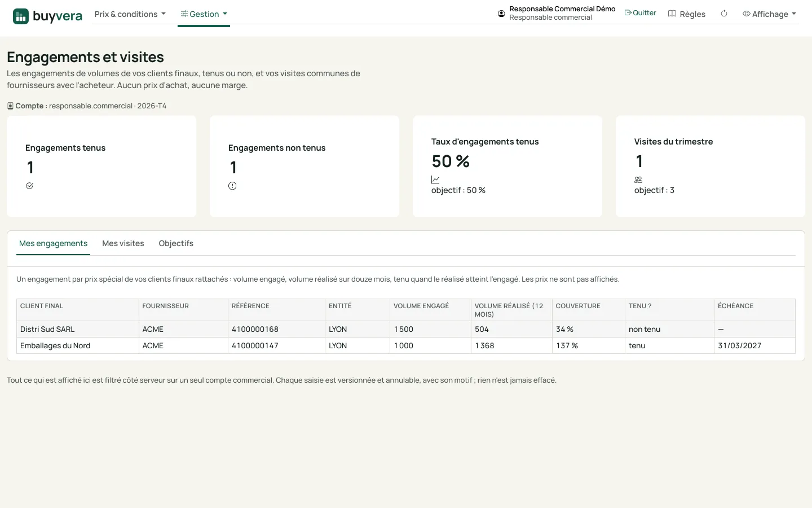Screen dimensions: 812x508
Task: Click the buyvera brand name
Action: point(58,16)
